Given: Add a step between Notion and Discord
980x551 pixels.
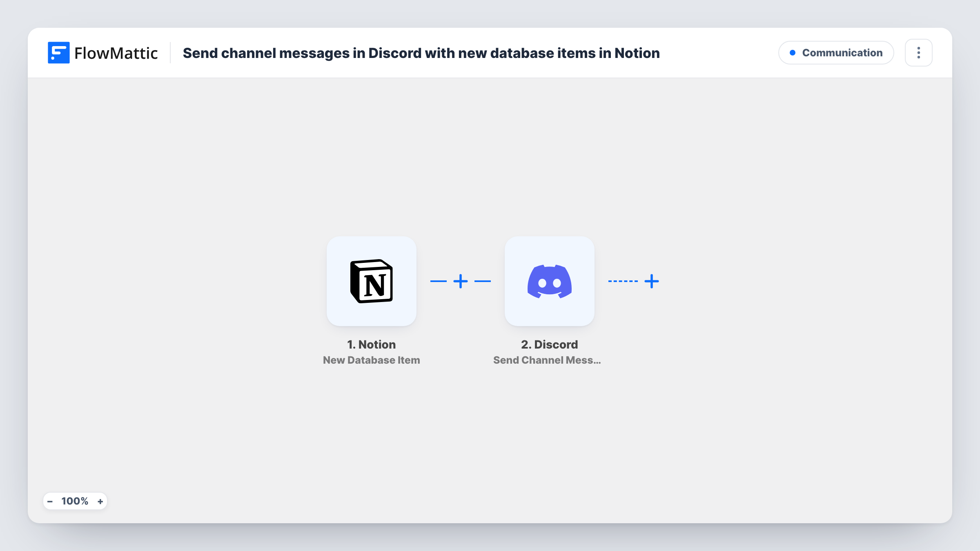Looking at the screenshot, I should pyautogui.click(x=461, y=281).
